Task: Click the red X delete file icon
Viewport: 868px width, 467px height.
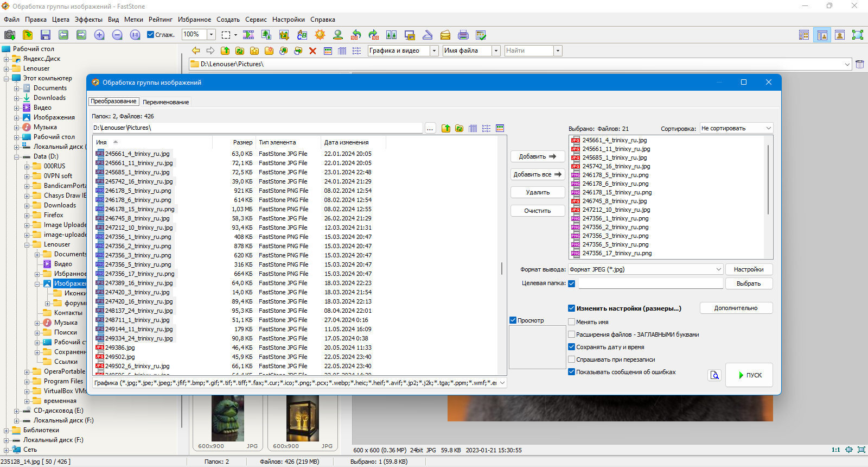Action: pos(312,51)
